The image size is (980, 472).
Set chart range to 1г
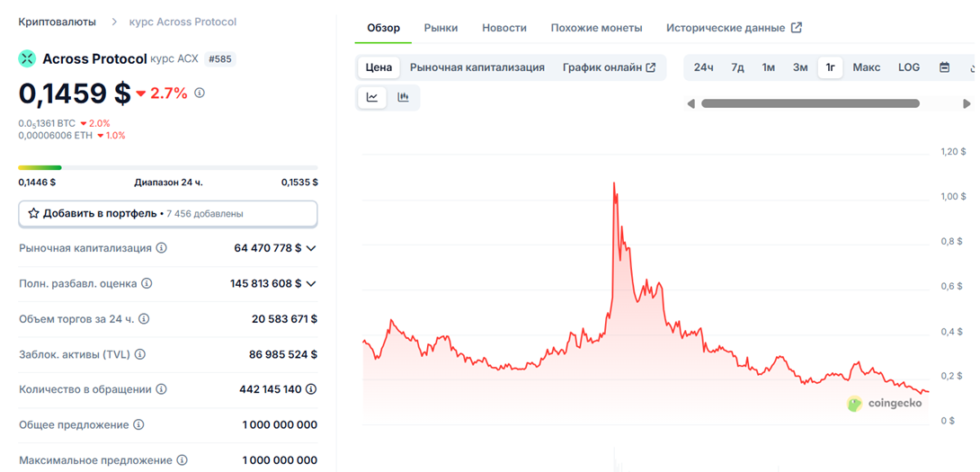pyautogui.click(x=830, y=67)
